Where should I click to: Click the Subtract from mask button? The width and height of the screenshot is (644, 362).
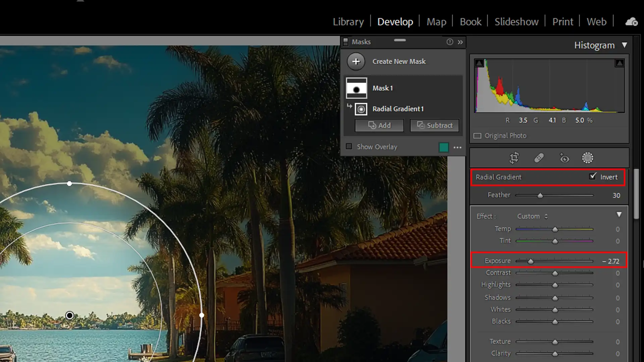point(434,125)
